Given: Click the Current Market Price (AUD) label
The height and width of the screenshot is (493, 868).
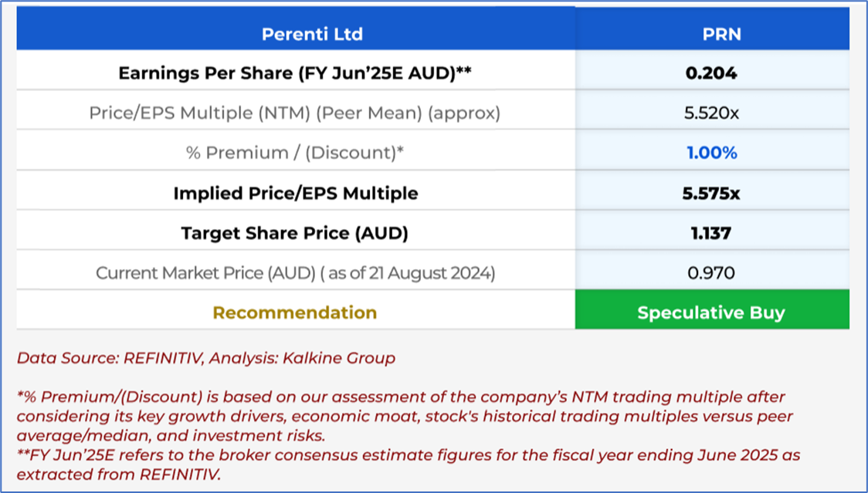Looking at the screenshot, I should pos(295,272).
